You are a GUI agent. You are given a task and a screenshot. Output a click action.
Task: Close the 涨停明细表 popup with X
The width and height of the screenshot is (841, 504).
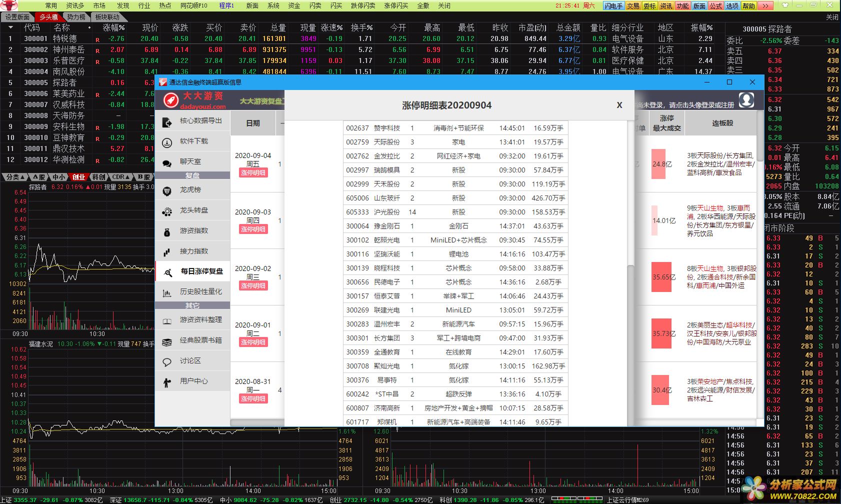click(619, 105)
